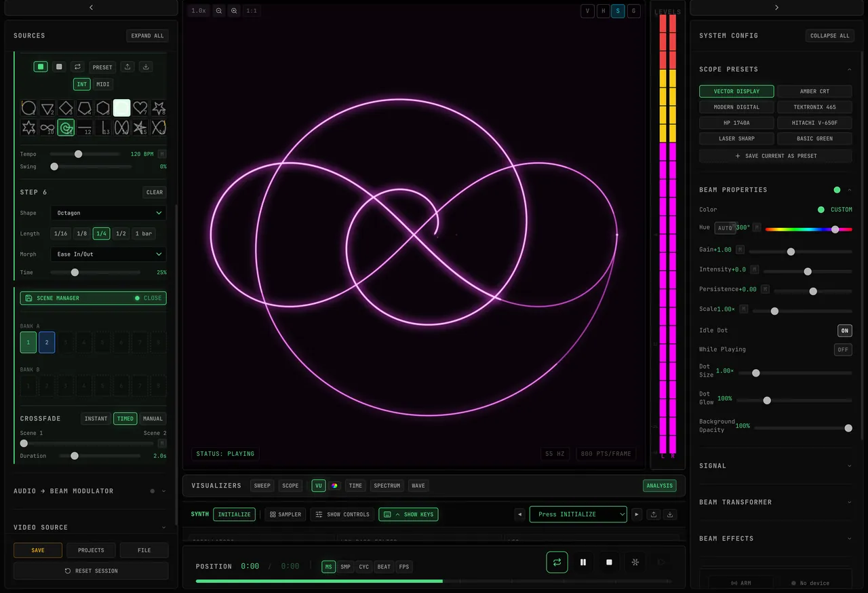Image resolution: width=868 pixels, height=593 pixels.
Task: Click the sequencer loop icon beside PRESET
Action: [77, 66]
